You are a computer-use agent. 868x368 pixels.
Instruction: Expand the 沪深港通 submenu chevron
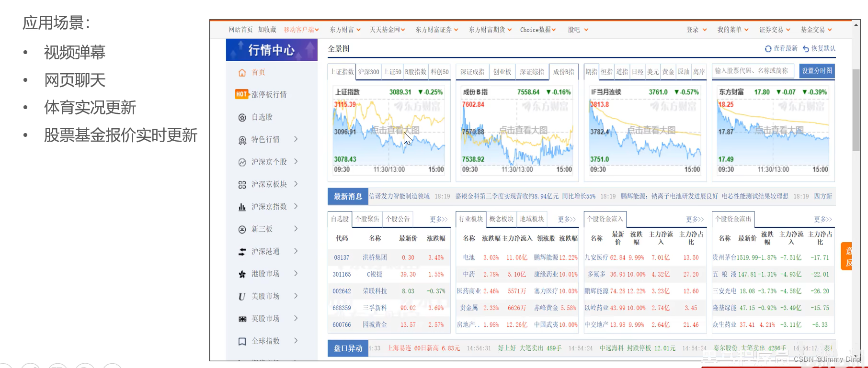(296, 251)
